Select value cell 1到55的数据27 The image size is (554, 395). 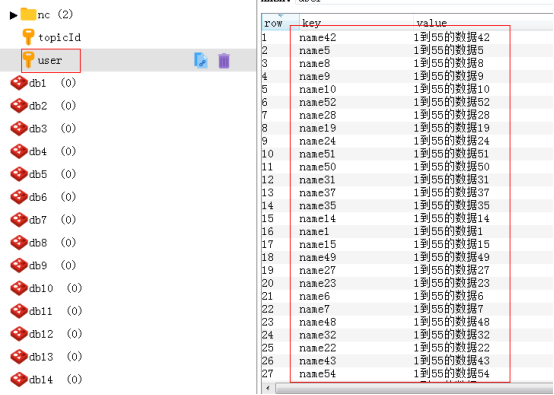[x=452, y=270]
